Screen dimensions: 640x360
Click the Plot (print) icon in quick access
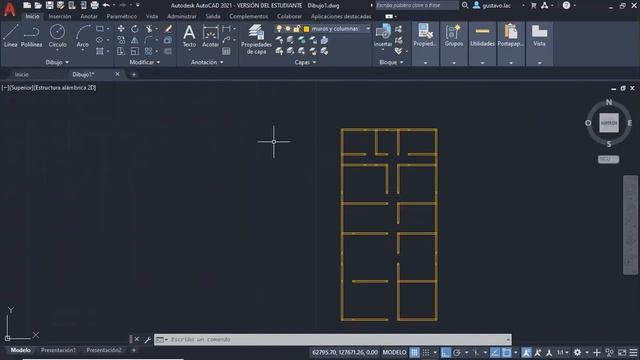coord(94,5)
